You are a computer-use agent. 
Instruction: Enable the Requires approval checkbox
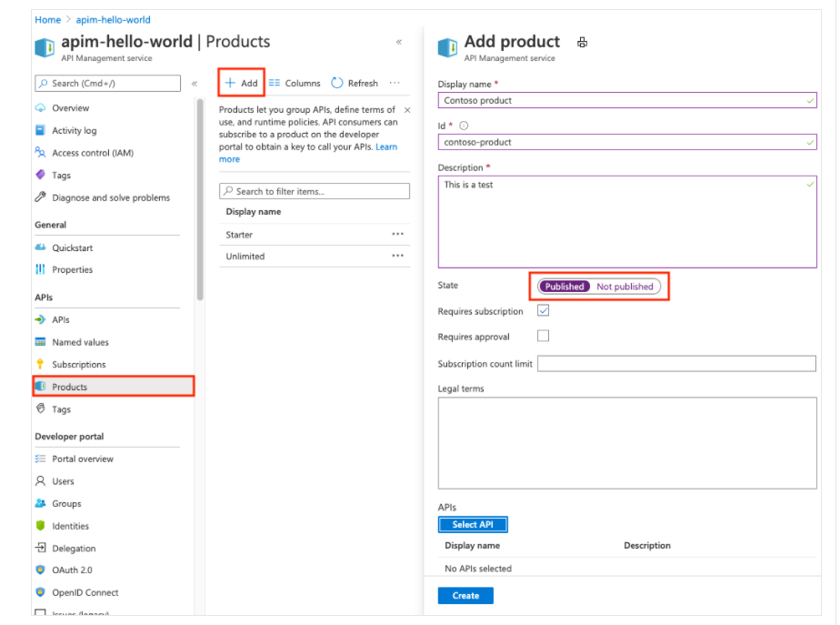point(544,336)
